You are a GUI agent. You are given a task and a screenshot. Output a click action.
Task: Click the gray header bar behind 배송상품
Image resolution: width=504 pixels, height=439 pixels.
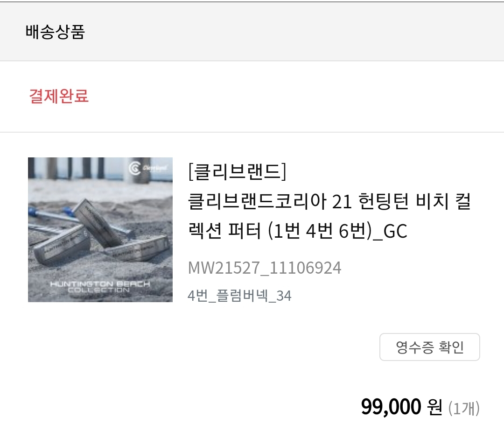(x=252, y=31)
